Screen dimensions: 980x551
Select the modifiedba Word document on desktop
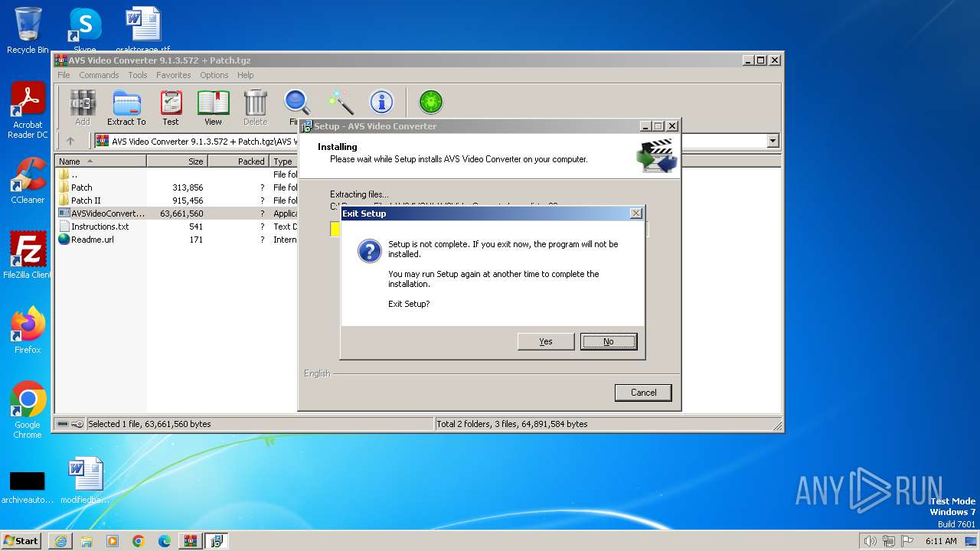[x=85, y=481]
